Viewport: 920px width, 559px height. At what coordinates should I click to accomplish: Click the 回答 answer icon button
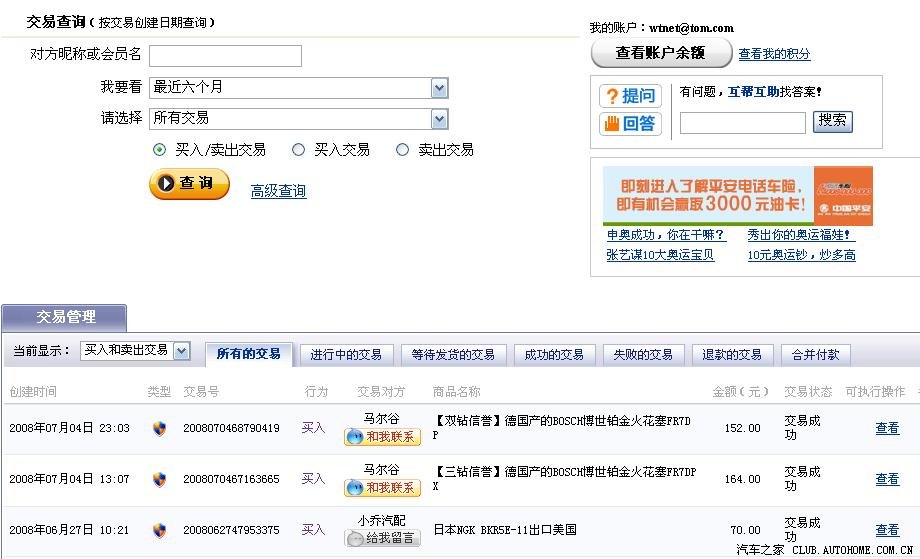pos(630,124)
